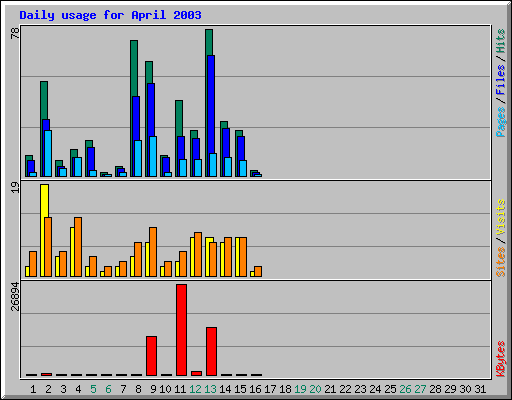Screen dimensions: 512x400
Task: Click the orange sites bar for day 4
Action: (78, 247)
